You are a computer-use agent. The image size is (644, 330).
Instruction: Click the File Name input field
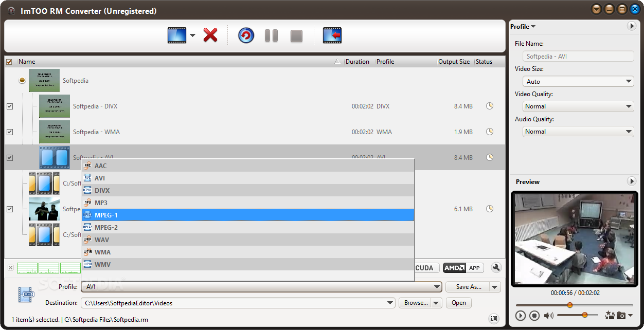coord(578,57)
